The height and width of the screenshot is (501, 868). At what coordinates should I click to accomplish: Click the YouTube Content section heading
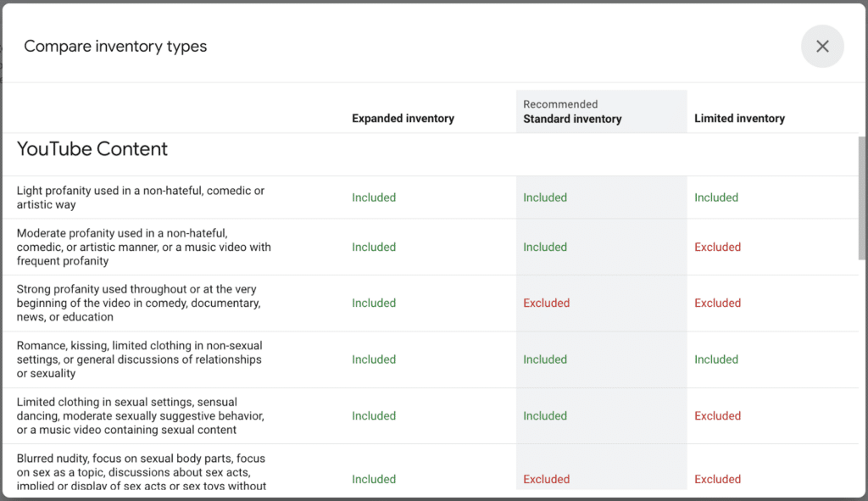click(x=92, y=149)
